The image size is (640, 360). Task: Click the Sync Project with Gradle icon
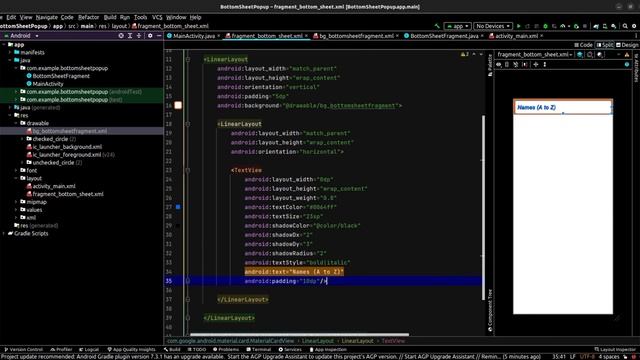click(596, 26)
